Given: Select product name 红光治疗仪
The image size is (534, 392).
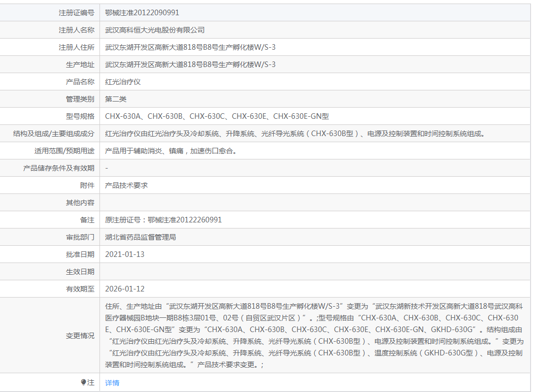Looking at the screenshot, I should pyautogui.click(x=123, y=82).
